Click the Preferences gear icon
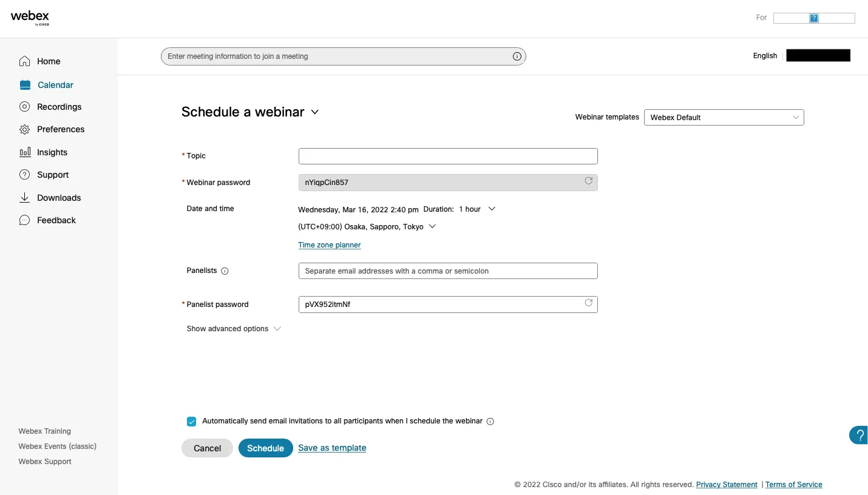This screenshot has height=495, width=868. [24, 129]
